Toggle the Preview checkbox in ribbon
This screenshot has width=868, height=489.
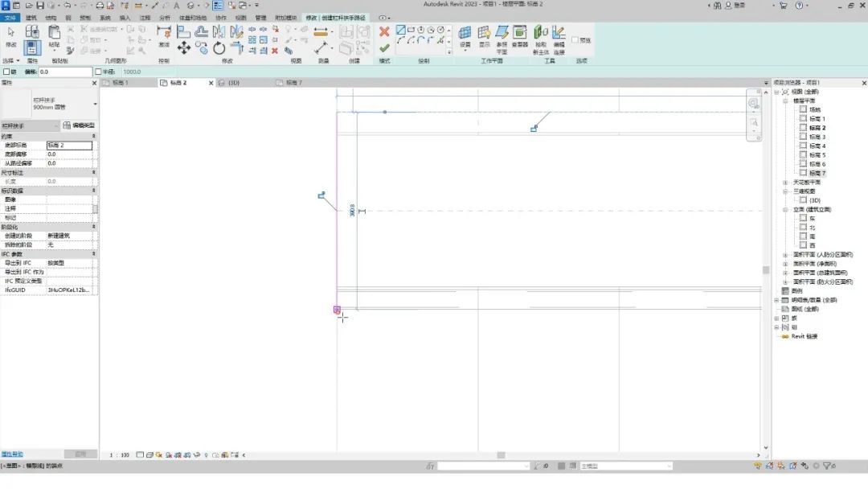coord(575,40)
